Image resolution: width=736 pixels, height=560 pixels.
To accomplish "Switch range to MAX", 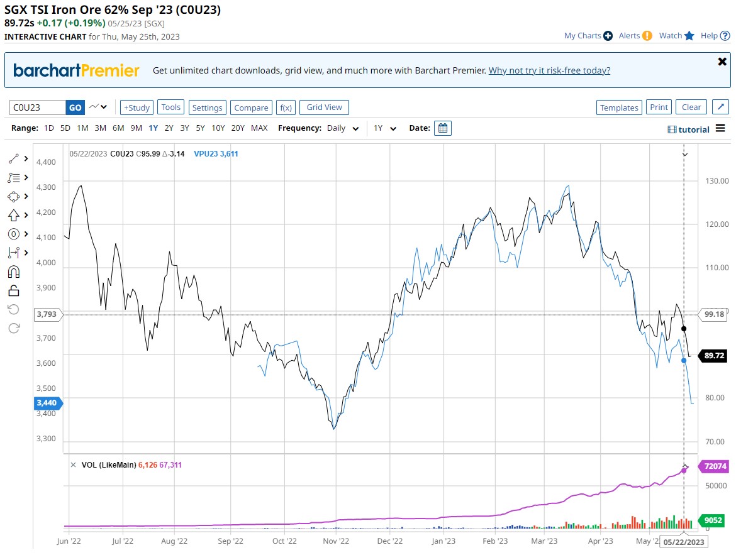I will point(259,128).
